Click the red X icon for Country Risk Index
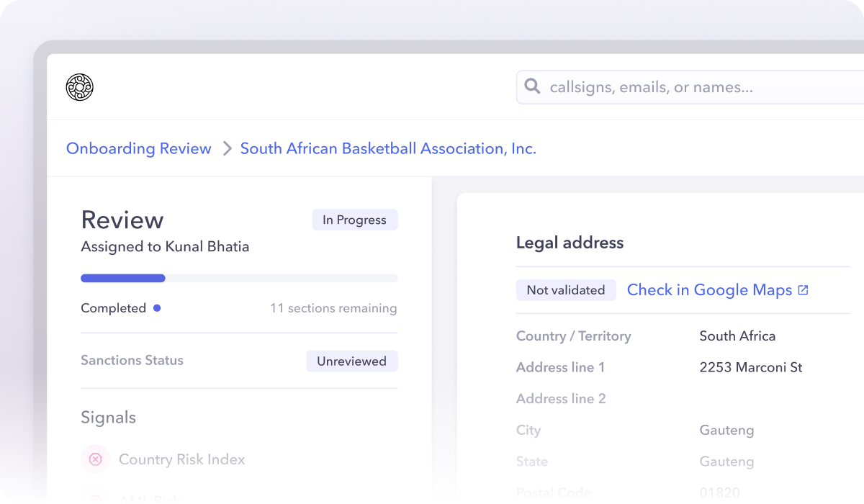The height and width of the screenshot is (504, 864). click(x=95, y=459)
